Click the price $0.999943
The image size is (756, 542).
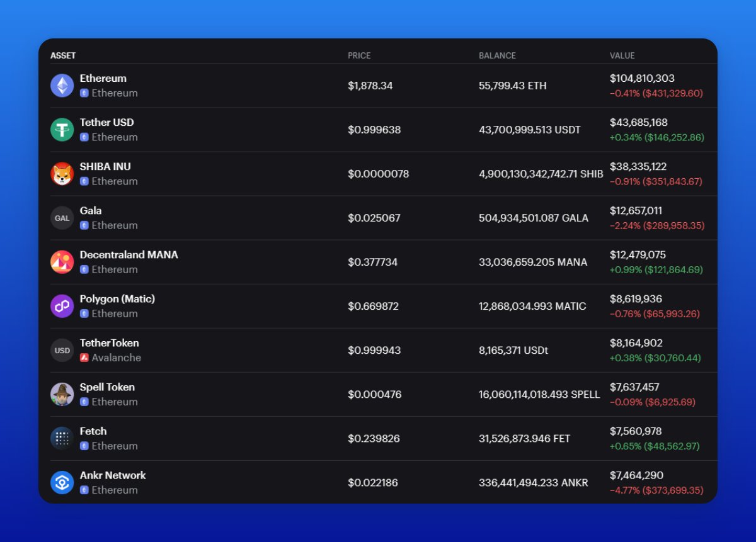point(374,350)
